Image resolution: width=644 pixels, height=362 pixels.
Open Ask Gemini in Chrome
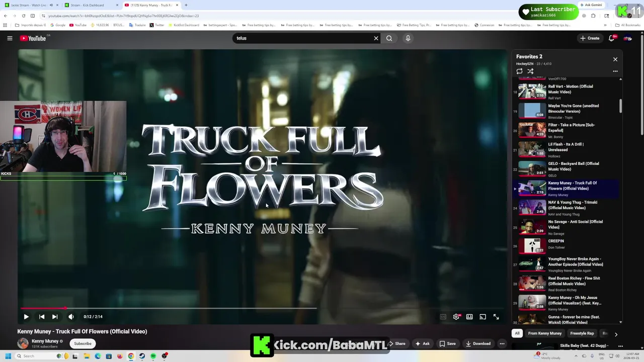pyautogui.click(x=591, y=5)
